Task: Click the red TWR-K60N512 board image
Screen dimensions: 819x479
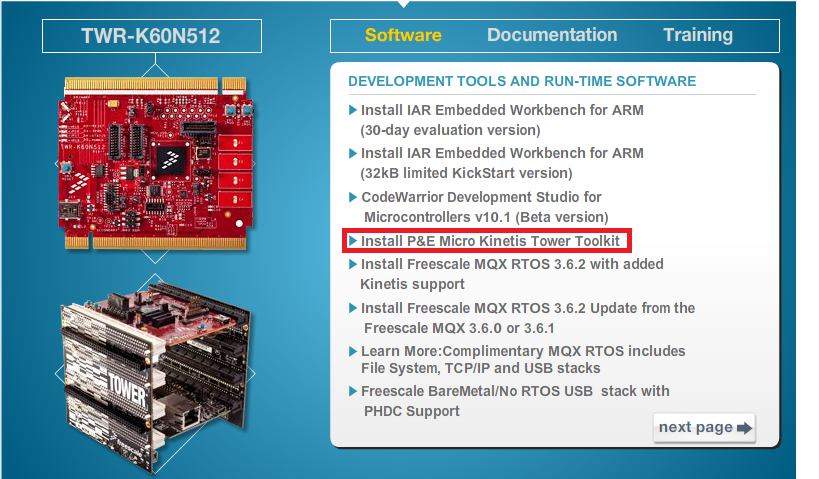Action: pos(156,163)
